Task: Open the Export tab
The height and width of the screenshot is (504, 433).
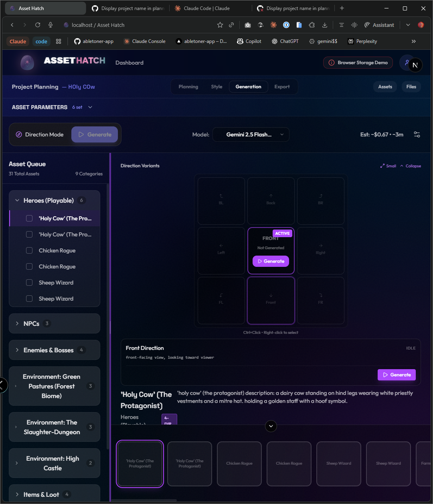Action: tap(282, 87)
